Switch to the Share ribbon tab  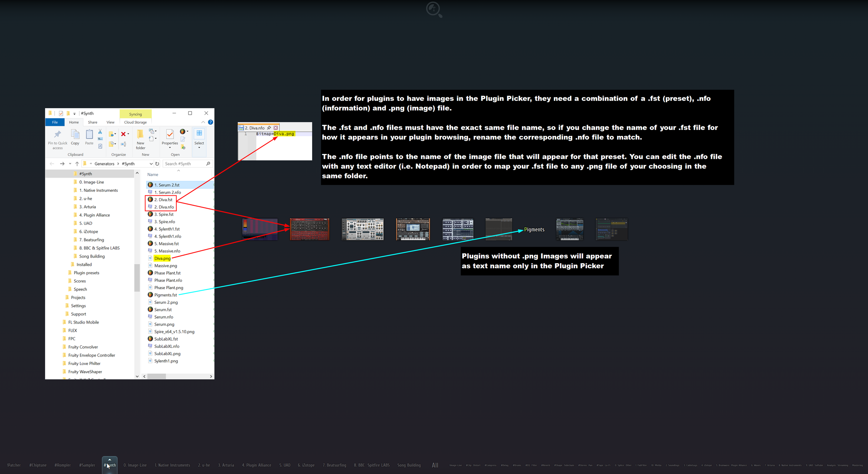[92, 122]
